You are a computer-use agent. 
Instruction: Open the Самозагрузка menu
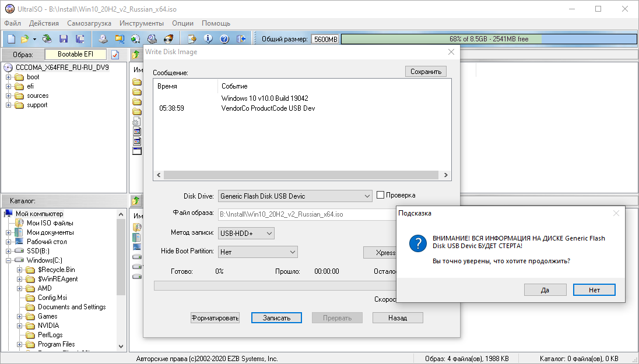tap(89, 23)
